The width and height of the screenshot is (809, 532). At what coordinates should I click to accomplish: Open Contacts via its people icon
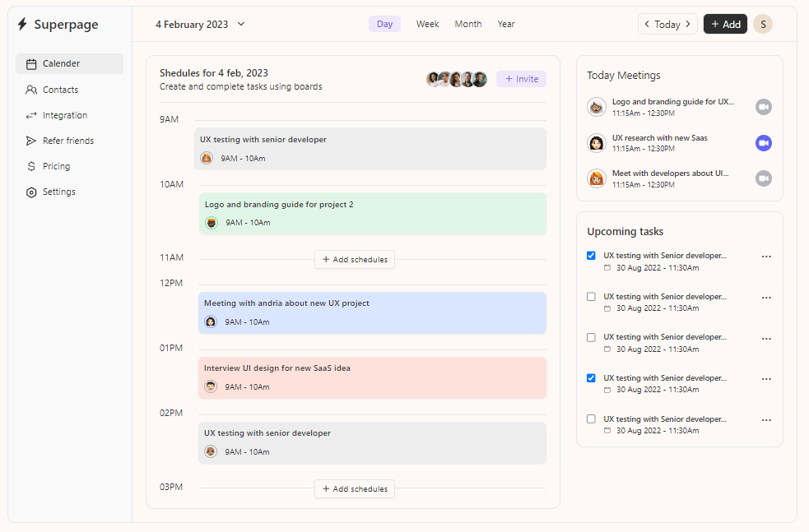31,90
